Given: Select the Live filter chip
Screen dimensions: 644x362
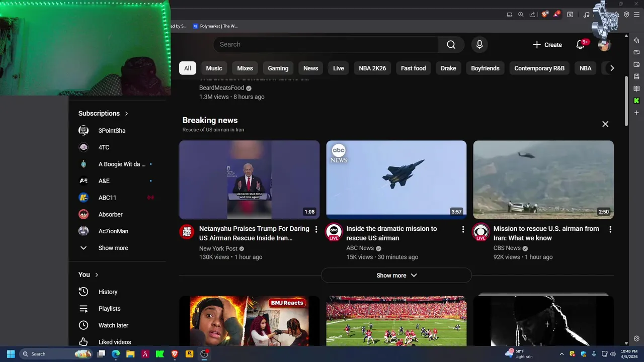Looking at the screenshot, I should 339,68.
